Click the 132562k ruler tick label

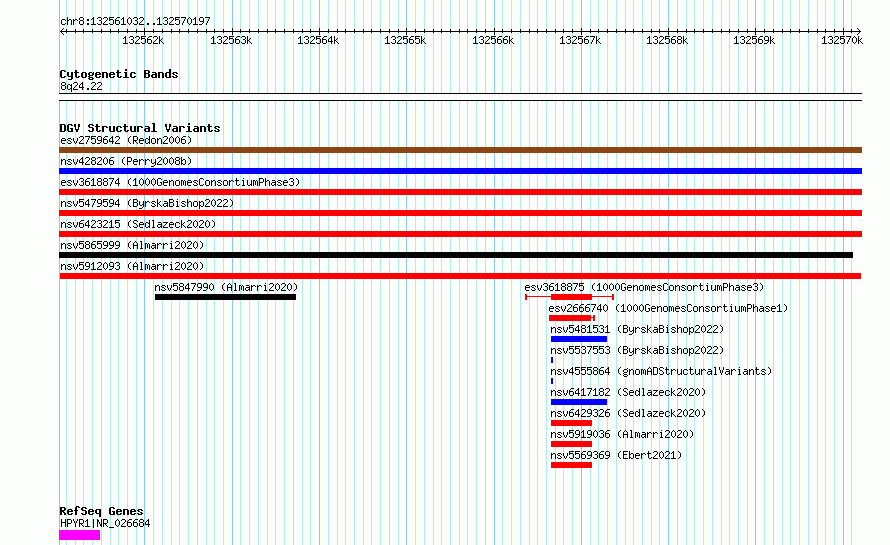coord(143,40)
